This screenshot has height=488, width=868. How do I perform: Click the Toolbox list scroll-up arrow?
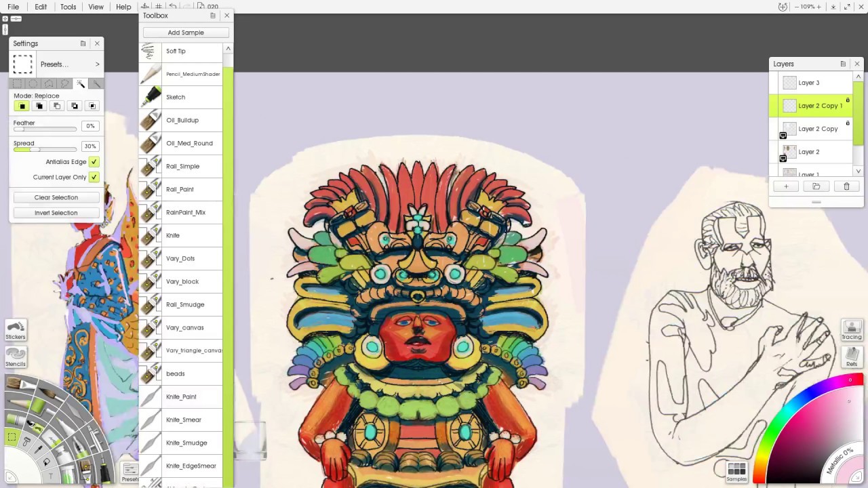[228, 48]
